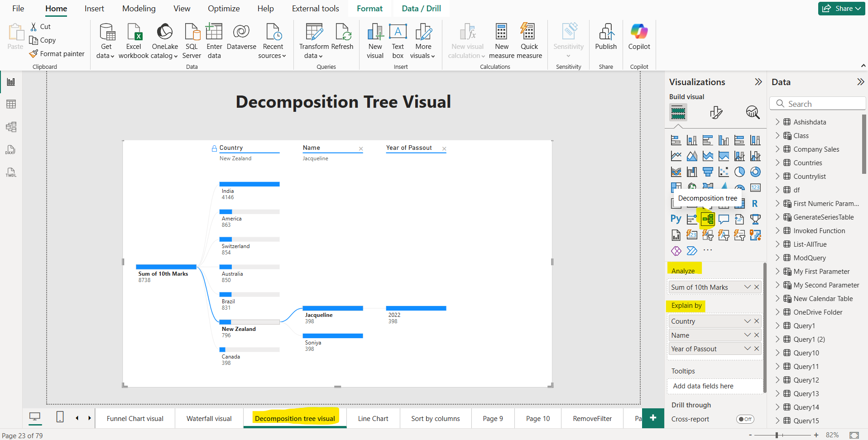Select the R script visual icon
The image size is (868, 440).
[755, 203]
